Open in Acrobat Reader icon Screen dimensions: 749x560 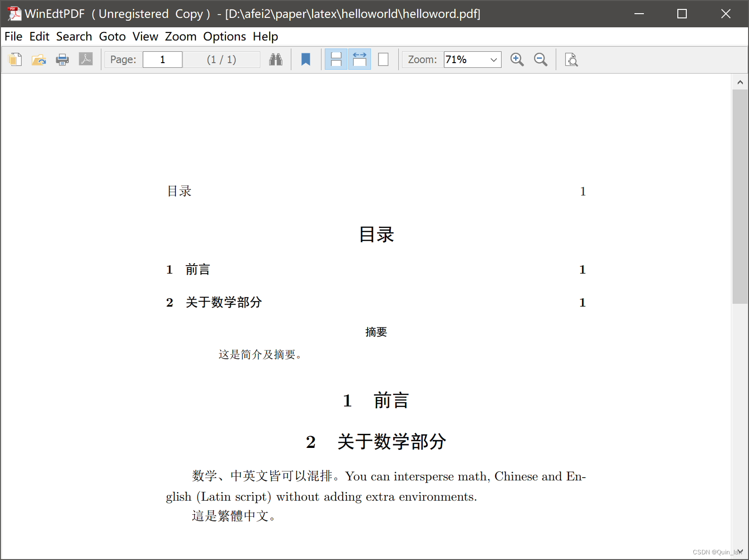(x=86, y=59)
